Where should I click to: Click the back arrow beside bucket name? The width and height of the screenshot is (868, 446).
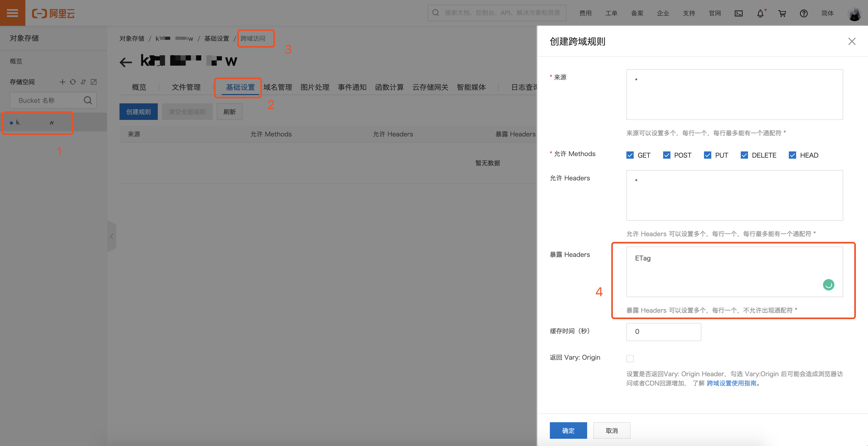[x=126, y=62]
